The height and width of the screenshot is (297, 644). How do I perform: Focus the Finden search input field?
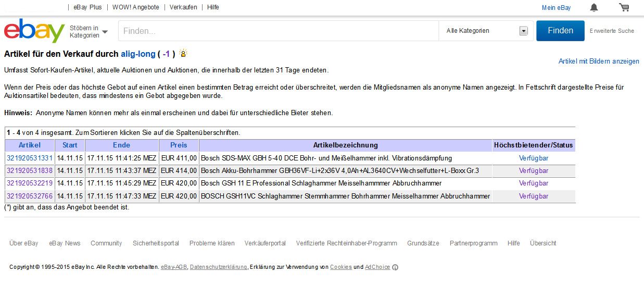point(279,31)
